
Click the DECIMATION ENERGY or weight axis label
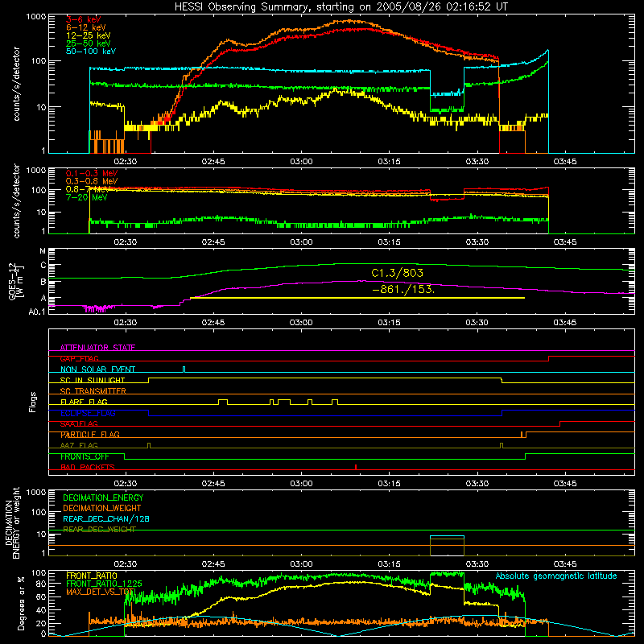coord(12,522)
